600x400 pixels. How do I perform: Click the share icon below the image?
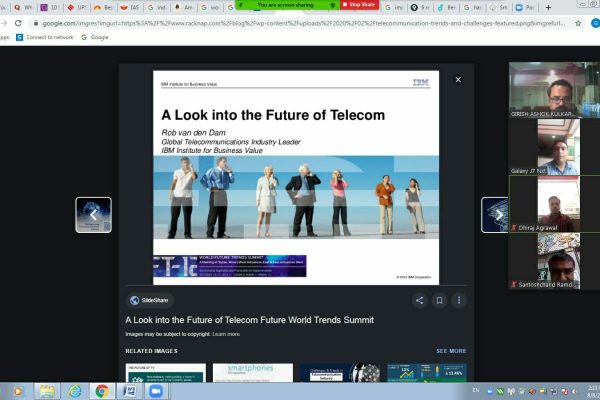point(420,300)
